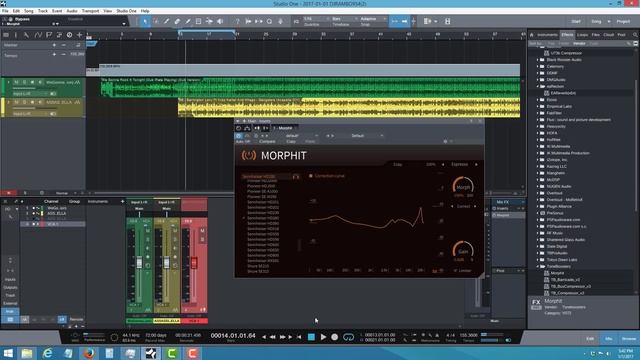Screen dimensions: 640x360
Task: Select TB_Barricade_v3 in the plugin list
Action: pyautogui.click(x=565, y=280)
